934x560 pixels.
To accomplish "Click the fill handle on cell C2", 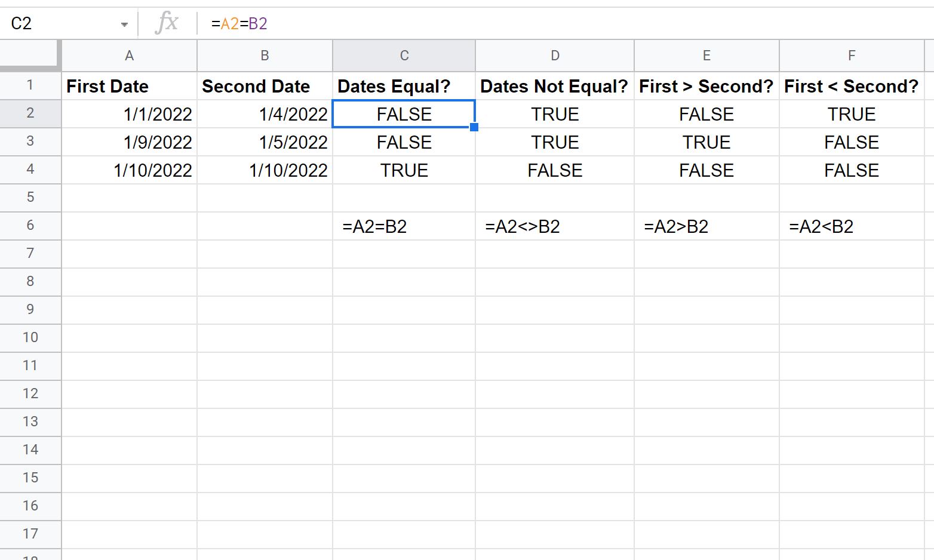I will (x=474, y=127).
